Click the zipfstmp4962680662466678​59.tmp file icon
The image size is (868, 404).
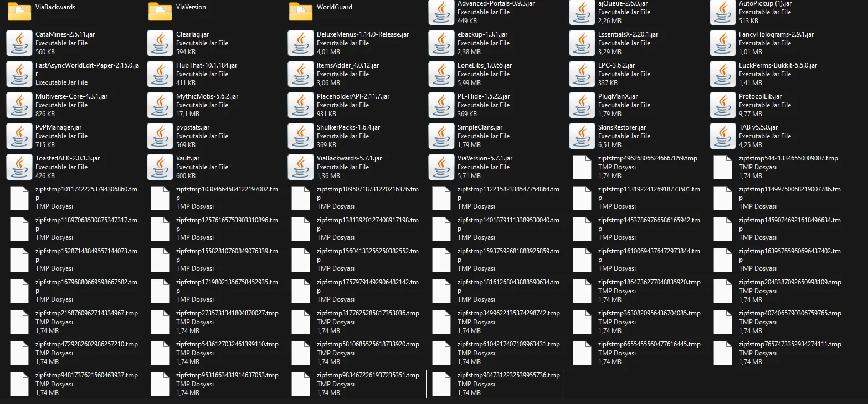point(582,167)
